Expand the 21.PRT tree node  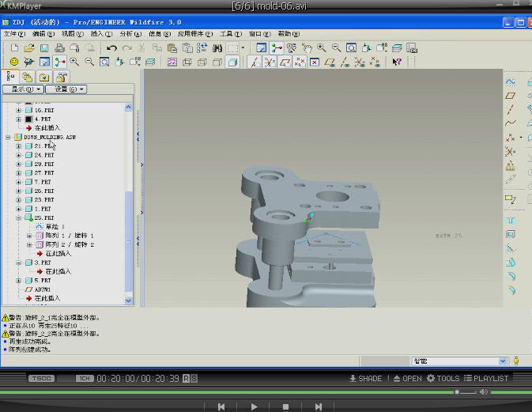(19, 146)
